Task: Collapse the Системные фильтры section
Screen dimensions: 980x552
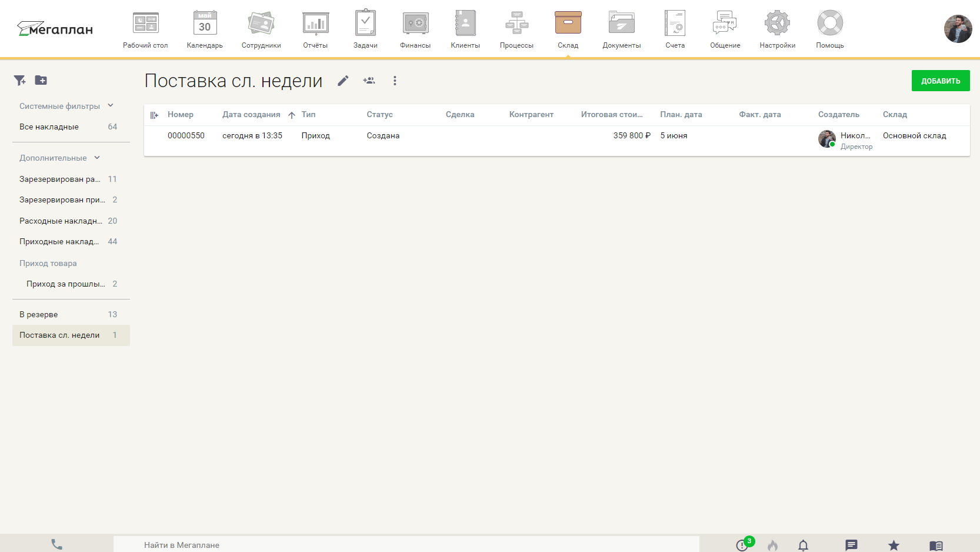Action: pos(111,106)
